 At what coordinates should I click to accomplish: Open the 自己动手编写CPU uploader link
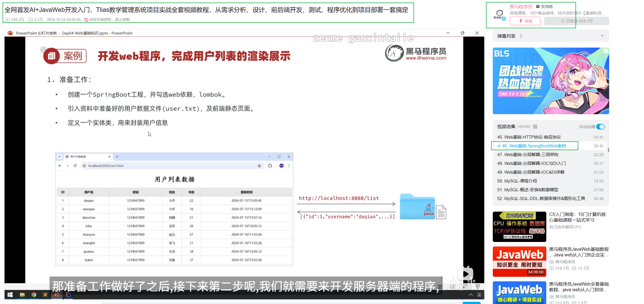tap(565, 227)
